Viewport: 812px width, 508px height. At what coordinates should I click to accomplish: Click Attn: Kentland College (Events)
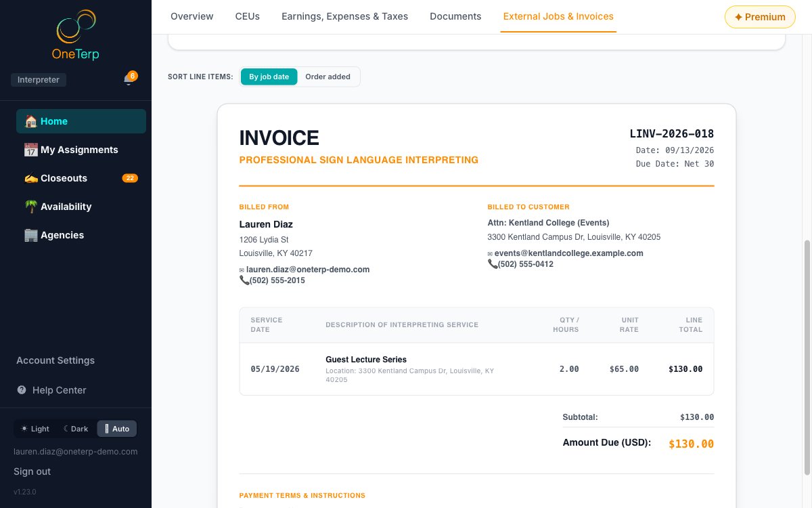pyautogui.click(x=548, y=223)
